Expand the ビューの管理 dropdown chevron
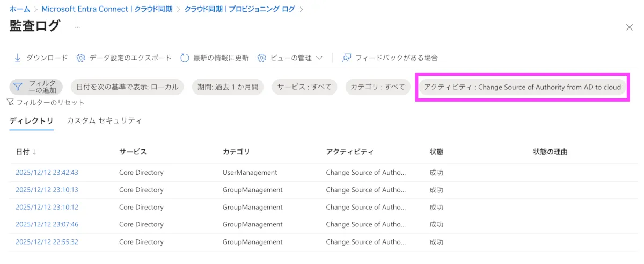Image resolution: width=644 pixels, height=264 pixels. 319,58
